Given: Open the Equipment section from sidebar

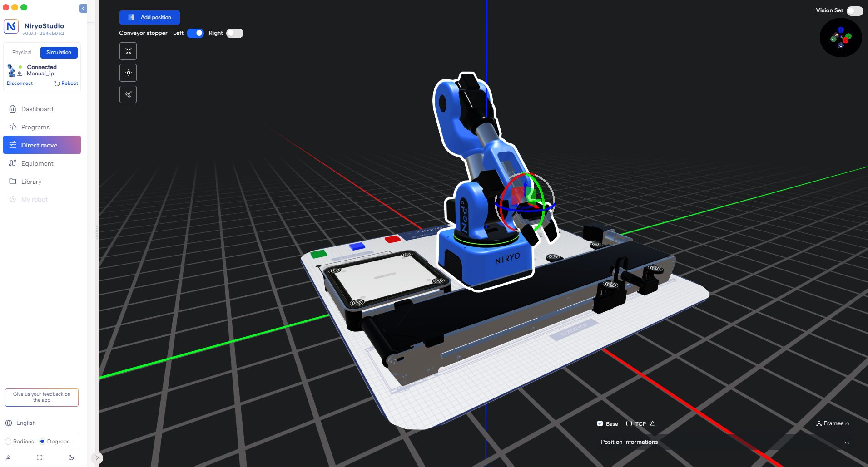Looking at the screenshot, I should pos(37,163).
